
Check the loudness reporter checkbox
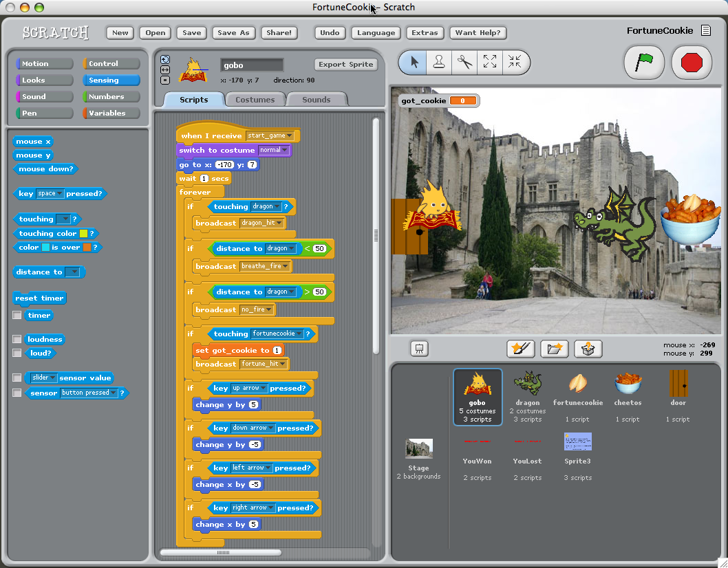point(17,340)
